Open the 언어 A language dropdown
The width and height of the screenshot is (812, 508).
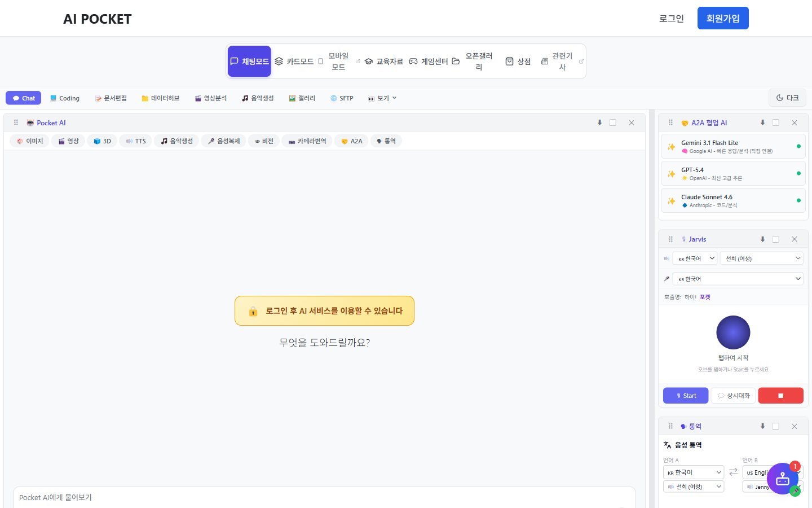coord(694,472)
